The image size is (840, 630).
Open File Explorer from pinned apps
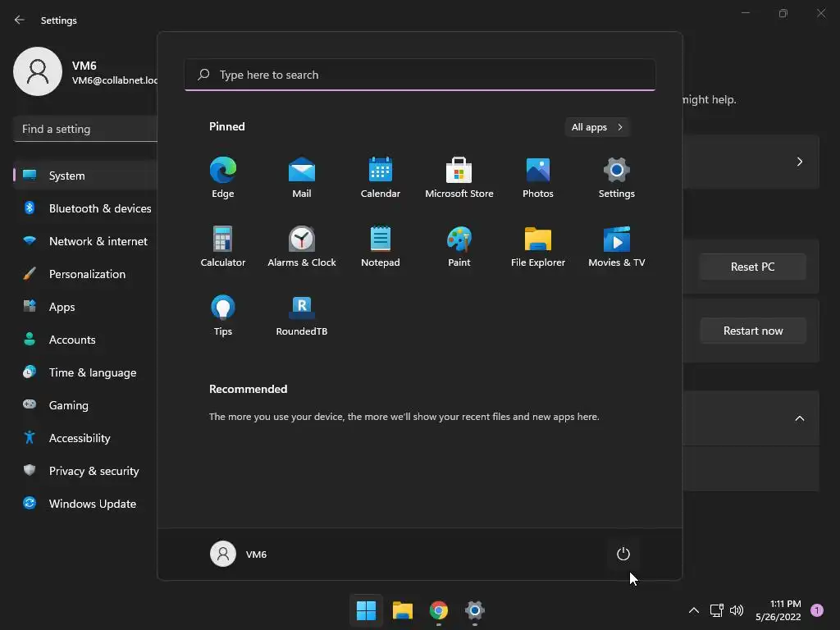(x=538, y=246)
